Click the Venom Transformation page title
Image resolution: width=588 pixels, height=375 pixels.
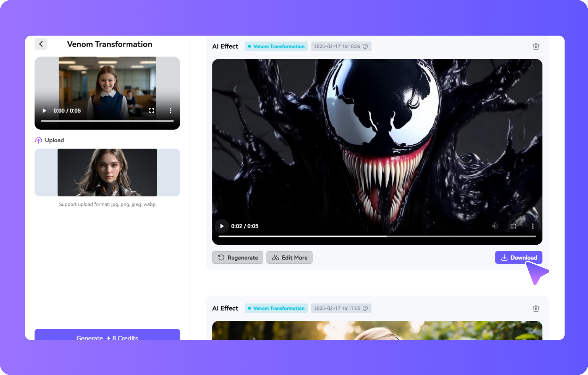pyautogui.click(x=109, y=44)
